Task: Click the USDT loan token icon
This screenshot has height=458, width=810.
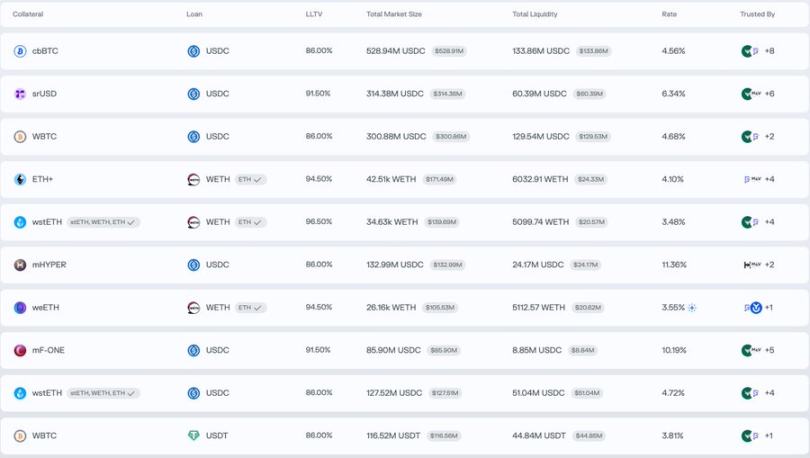Action: pos(194,436)
